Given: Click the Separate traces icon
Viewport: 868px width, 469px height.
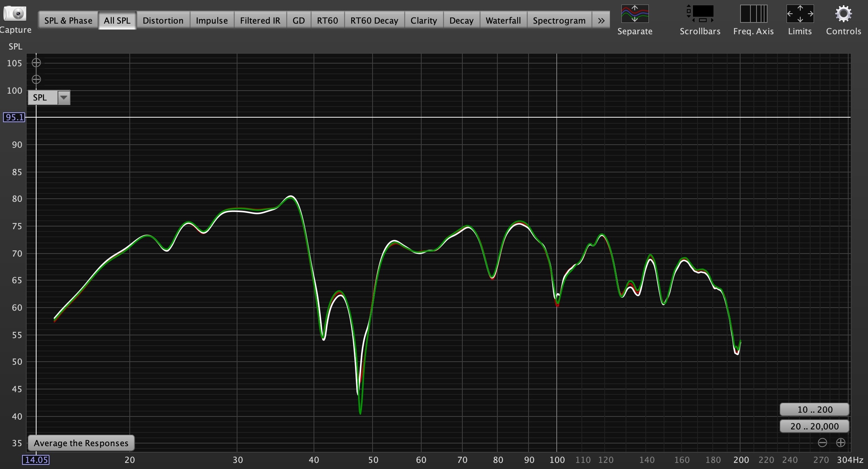Looking at the screenshot, I should 634,14.
